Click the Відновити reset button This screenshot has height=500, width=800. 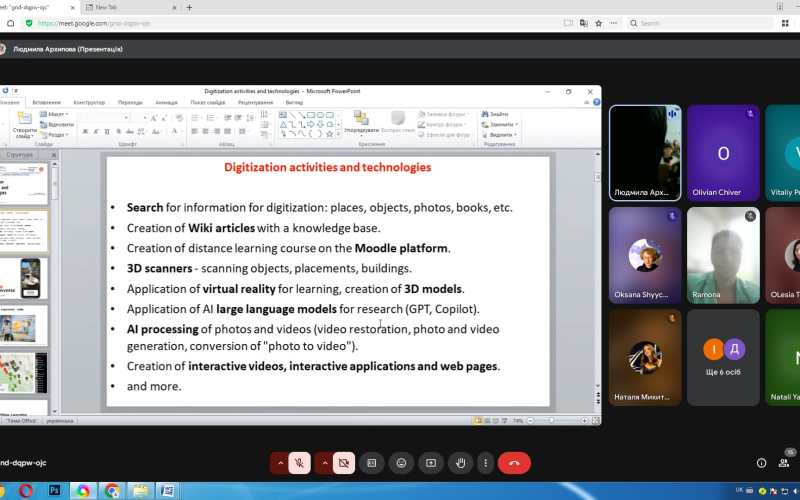[57, 124]
